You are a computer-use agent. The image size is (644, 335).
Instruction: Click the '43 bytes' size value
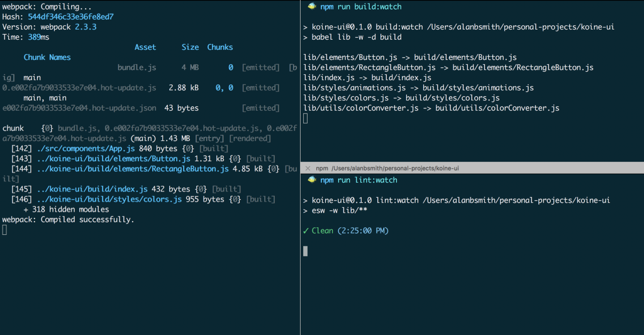[x=182, y=108]
